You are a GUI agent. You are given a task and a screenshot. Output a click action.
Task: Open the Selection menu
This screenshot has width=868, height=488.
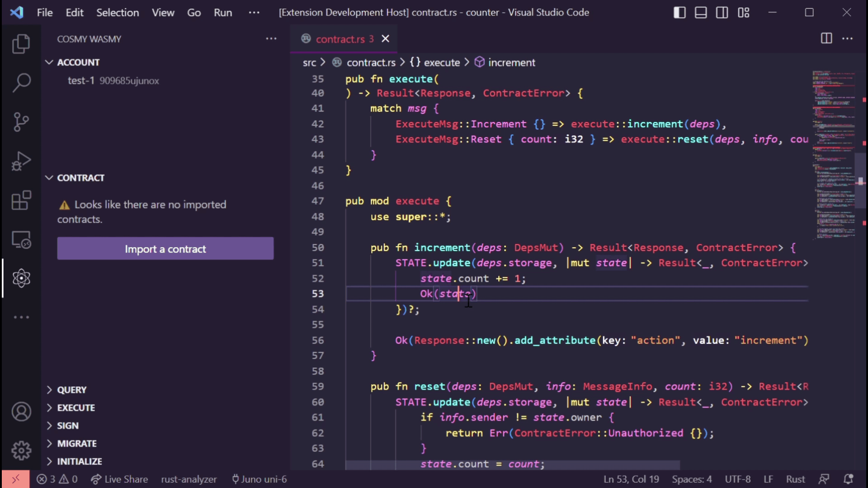(x=117, y=12)
